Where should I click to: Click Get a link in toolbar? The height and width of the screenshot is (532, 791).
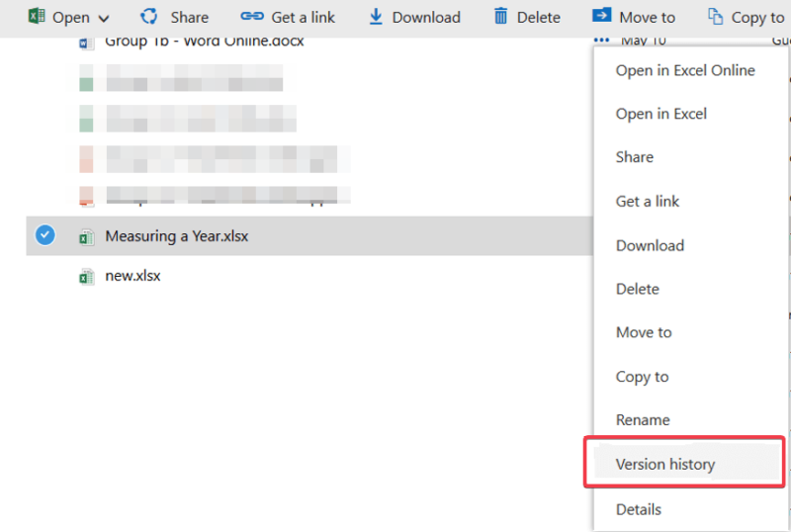click(303, 18)
